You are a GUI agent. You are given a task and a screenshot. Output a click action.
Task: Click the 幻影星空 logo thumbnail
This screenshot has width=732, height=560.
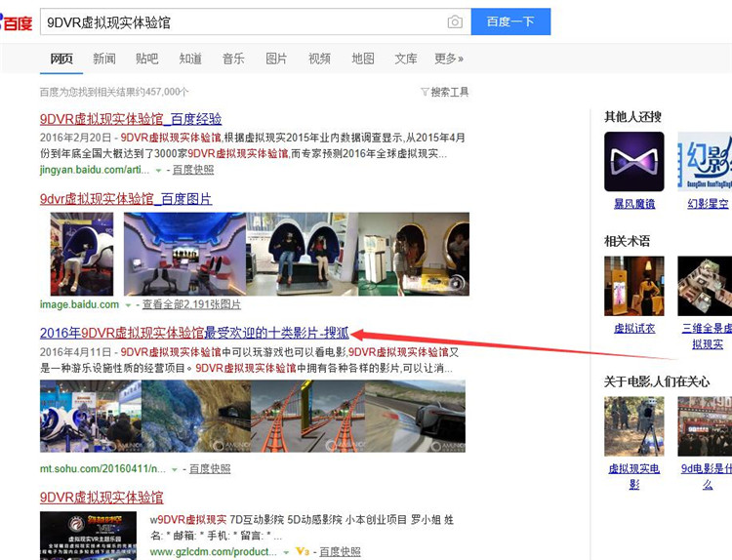pos(705,162)
